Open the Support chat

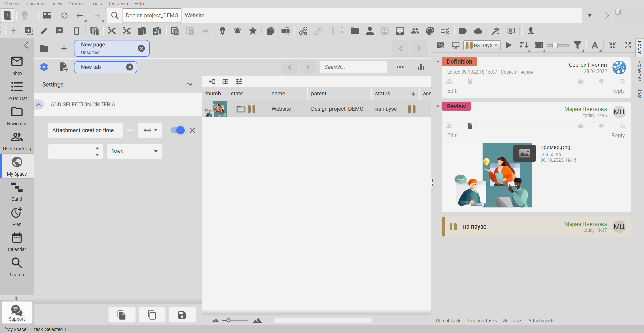(x=17, y=313)
